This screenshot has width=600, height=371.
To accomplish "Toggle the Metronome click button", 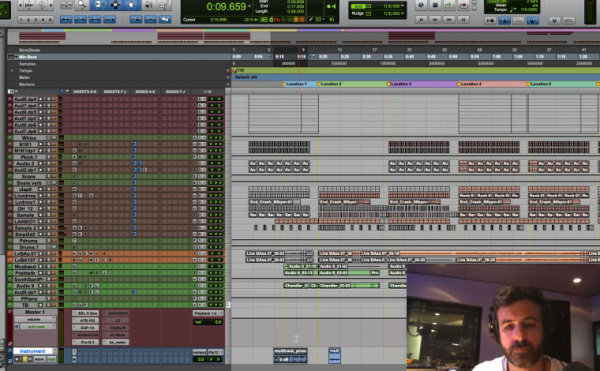I will click(504, 20).
